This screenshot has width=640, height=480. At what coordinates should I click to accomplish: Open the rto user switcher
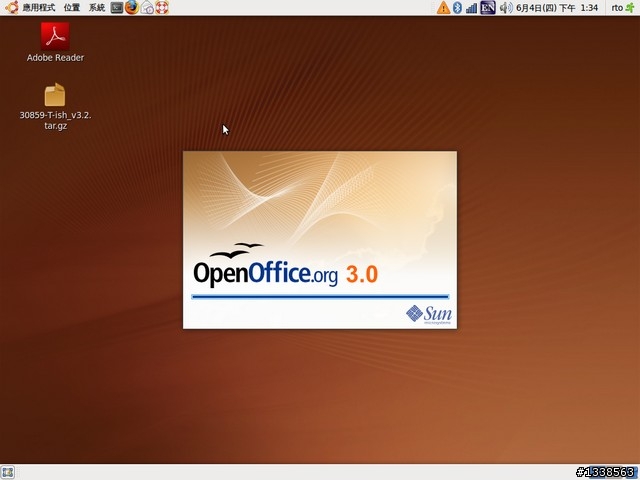[x=617, y=8]
